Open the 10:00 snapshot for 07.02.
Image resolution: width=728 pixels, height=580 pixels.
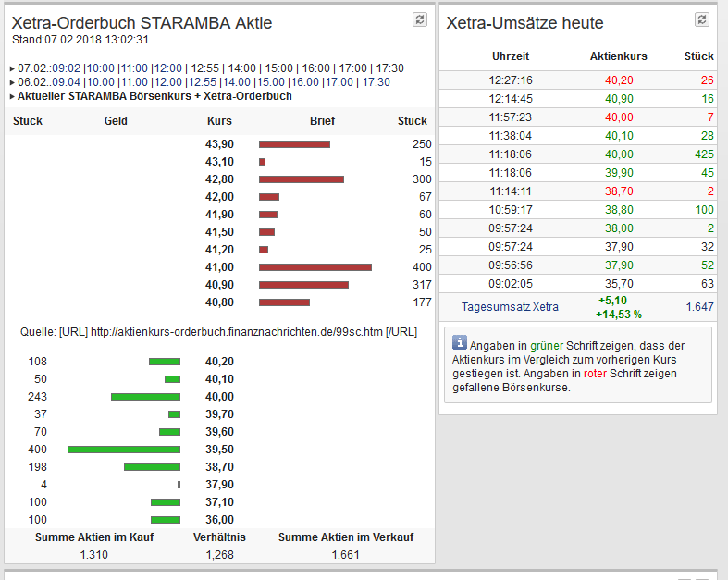coord(101,68)
